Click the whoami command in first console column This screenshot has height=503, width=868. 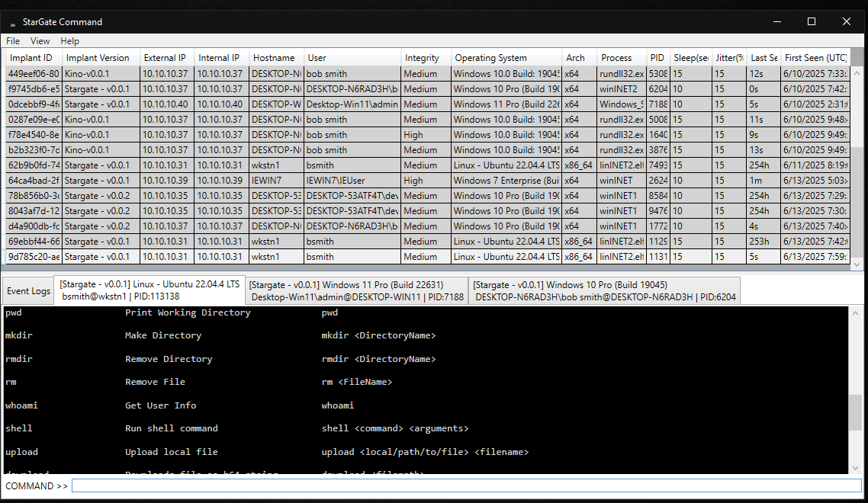21,405
